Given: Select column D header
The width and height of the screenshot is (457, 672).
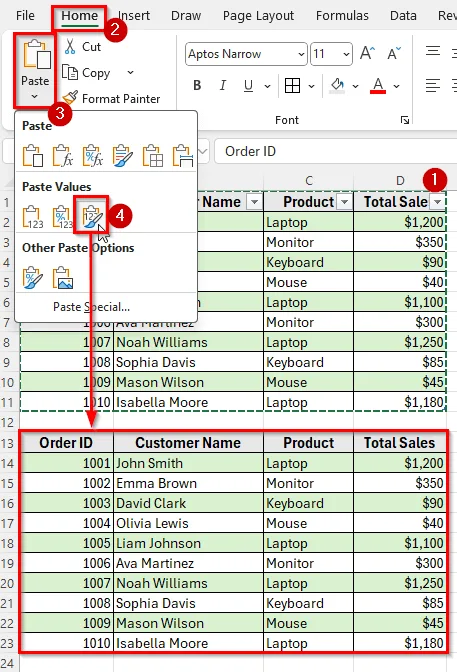Looking at the screenshot, I should point(400,181).
